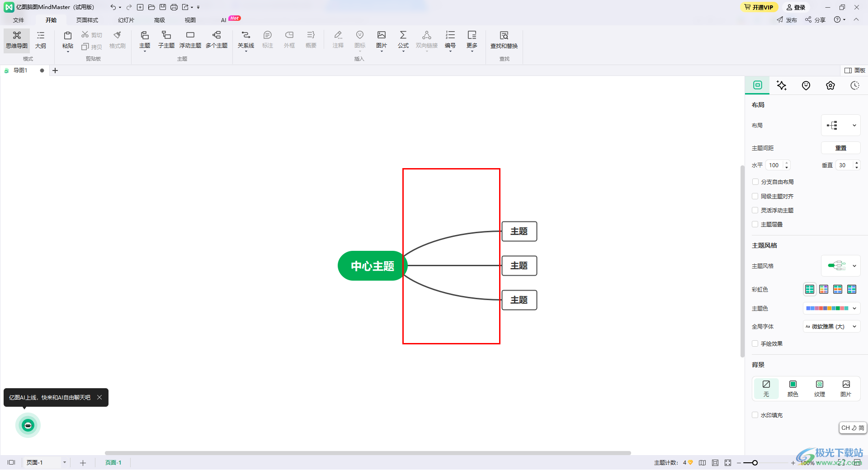The image size is (868, 470).
Task: Switch to the Advanced (高级) tab
Action: [160, 20]
